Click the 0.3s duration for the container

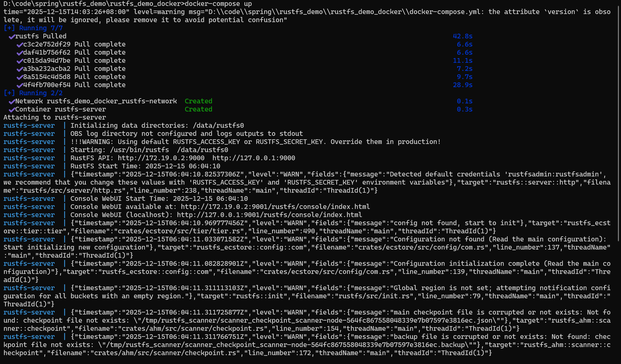point(465,109)
